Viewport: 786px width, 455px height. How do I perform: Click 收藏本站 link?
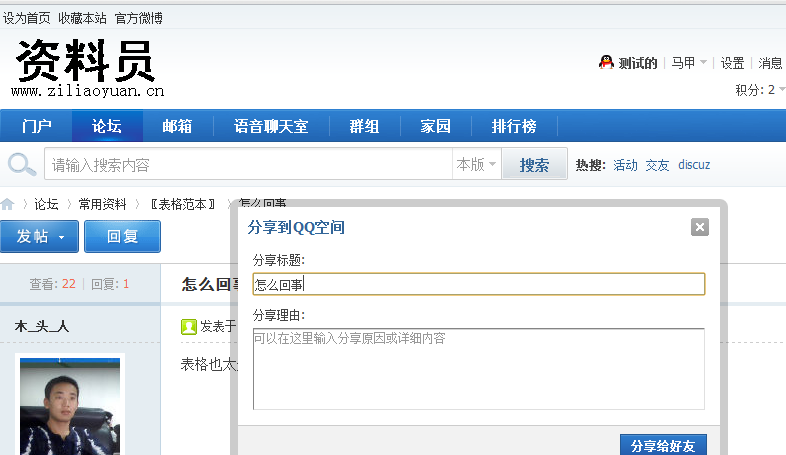(82, 19)
